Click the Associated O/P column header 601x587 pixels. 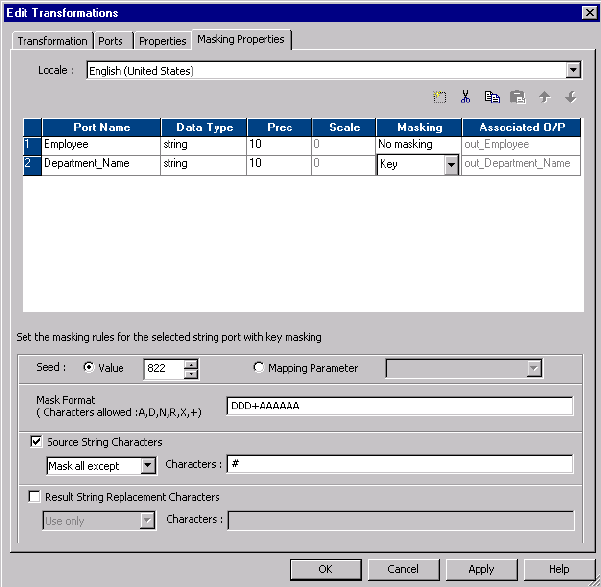coord(521,127)
